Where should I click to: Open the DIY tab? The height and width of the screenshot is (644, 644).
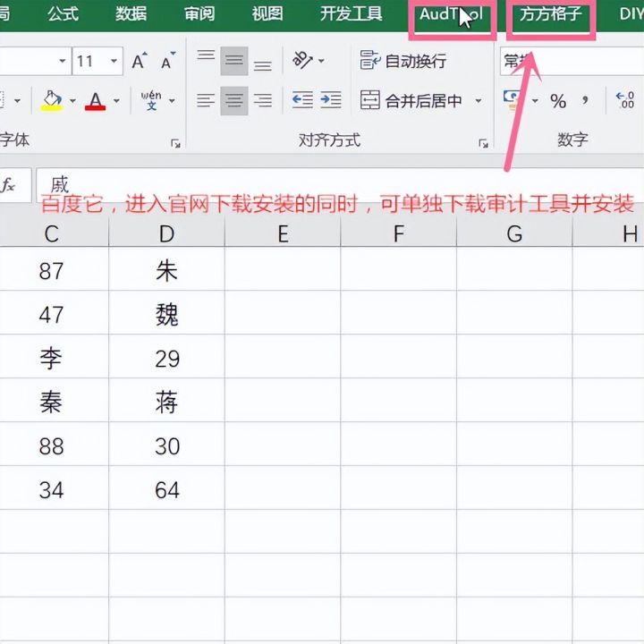click(x=631, y=14)
